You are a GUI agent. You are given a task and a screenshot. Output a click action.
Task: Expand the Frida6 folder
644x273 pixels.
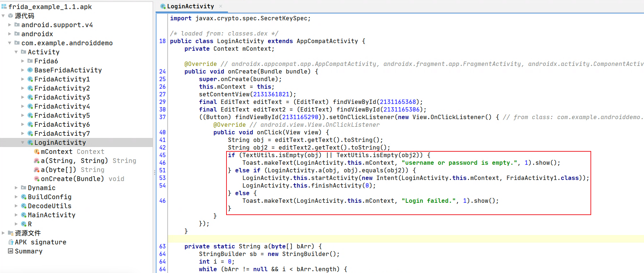23,61
